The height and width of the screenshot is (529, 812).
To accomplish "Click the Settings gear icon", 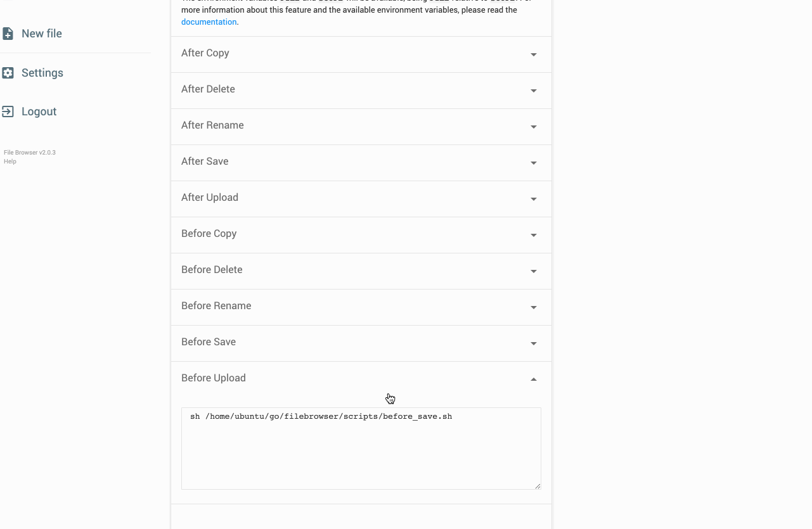I will pos(8,73).
